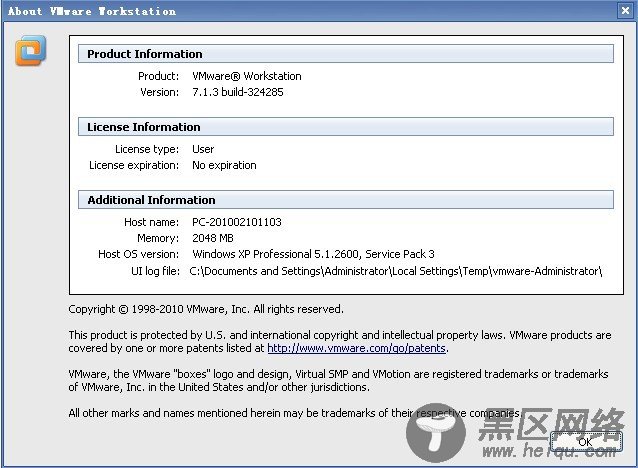The height and width of the screenshot is (468, 638).
Task: Click the 'Host name:' label
Action: pyautogui.click(x=151, y=222)
